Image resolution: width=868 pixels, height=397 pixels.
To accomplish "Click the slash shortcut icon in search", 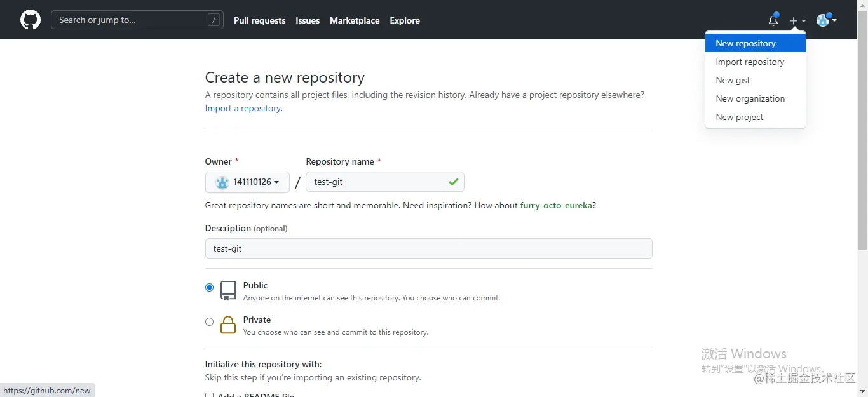I will [x=214, y=20].
